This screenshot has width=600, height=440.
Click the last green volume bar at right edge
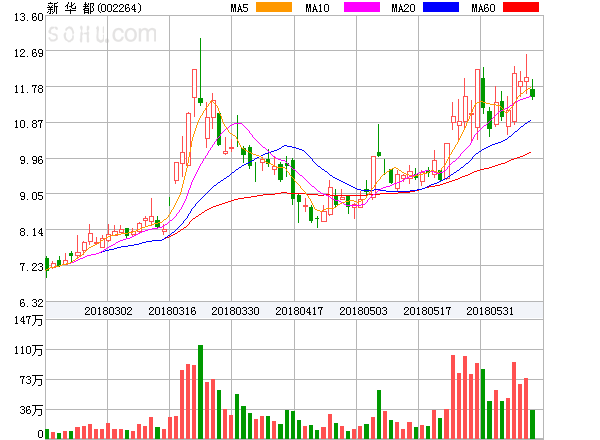532,424
